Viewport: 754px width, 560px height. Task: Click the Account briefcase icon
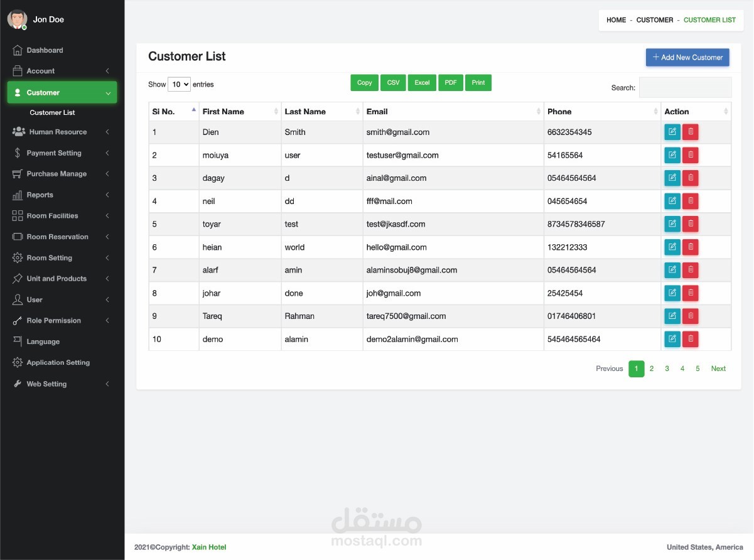point(17,71)
